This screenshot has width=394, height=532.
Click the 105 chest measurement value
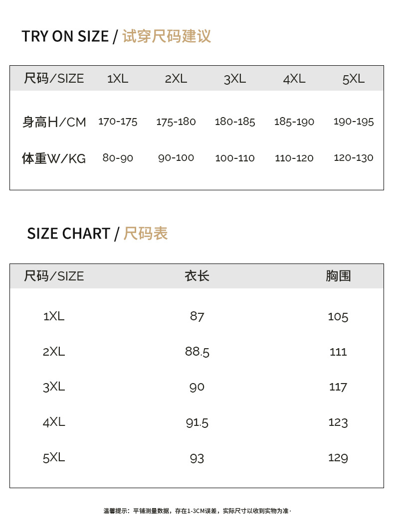pyautogui.click(x=338, y=316)
